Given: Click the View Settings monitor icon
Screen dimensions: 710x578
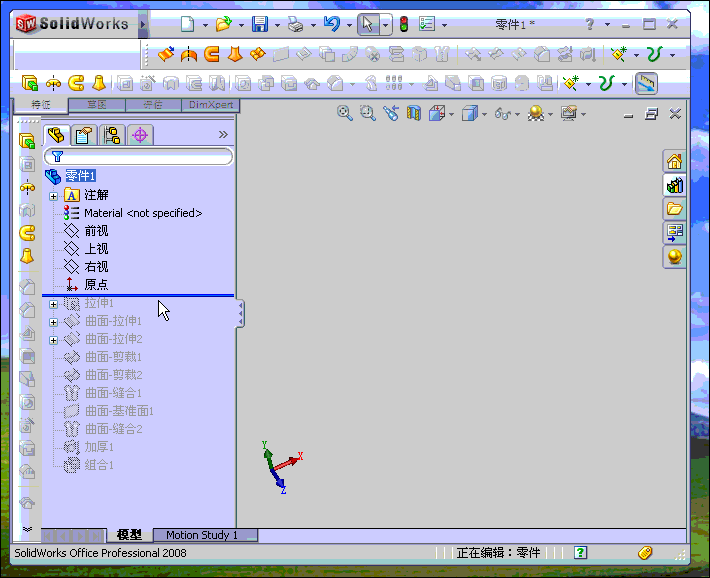Looking at the screenshot, I should tap(569, 113).
